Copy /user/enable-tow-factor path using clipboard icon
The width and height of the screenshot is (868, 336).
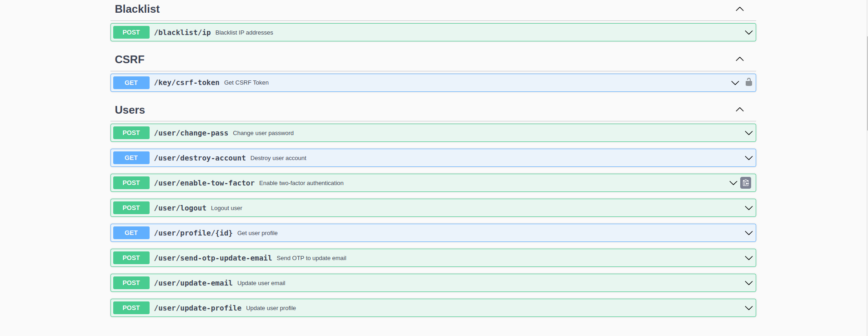746,183
